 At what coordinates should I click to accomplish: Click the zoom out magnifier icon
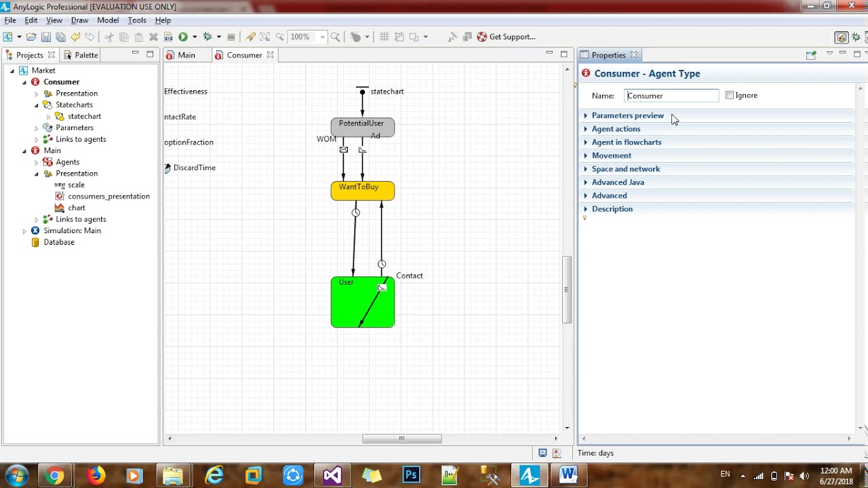[x=279, y=37]
